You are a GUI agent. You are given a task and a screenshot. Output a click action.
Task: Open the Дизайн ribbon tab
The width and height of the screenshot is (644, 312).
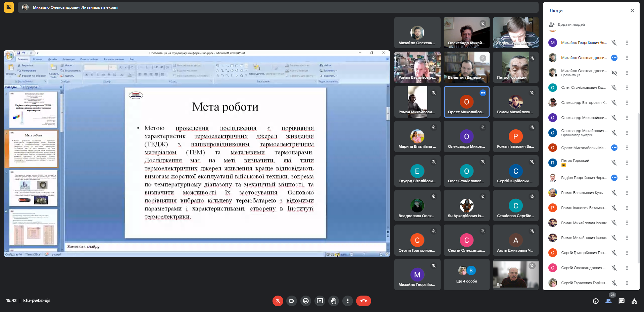tap(52, 59)
